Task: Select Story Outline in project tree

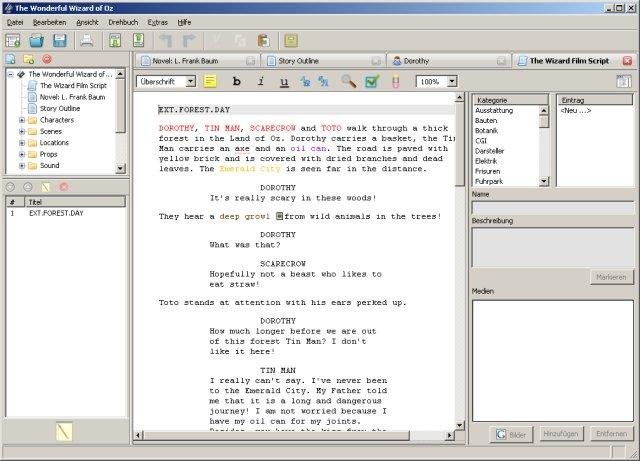Action: click(60, 109)
